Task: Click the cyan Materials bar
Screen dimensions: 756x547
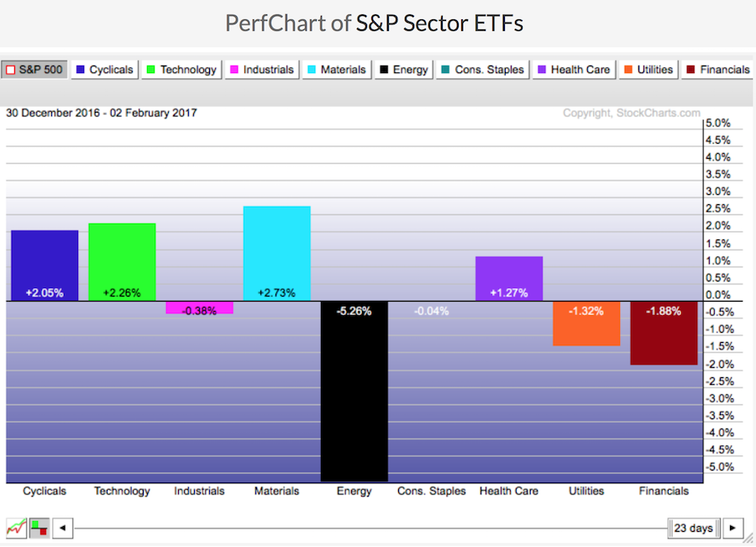Action: click(276, 252)
